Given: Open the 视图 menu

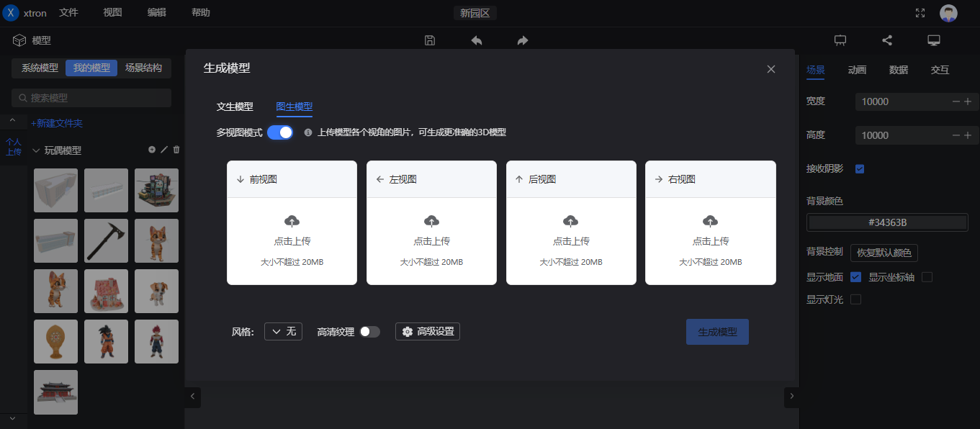Looking at the screenshot, I should [x=112, y=13].
